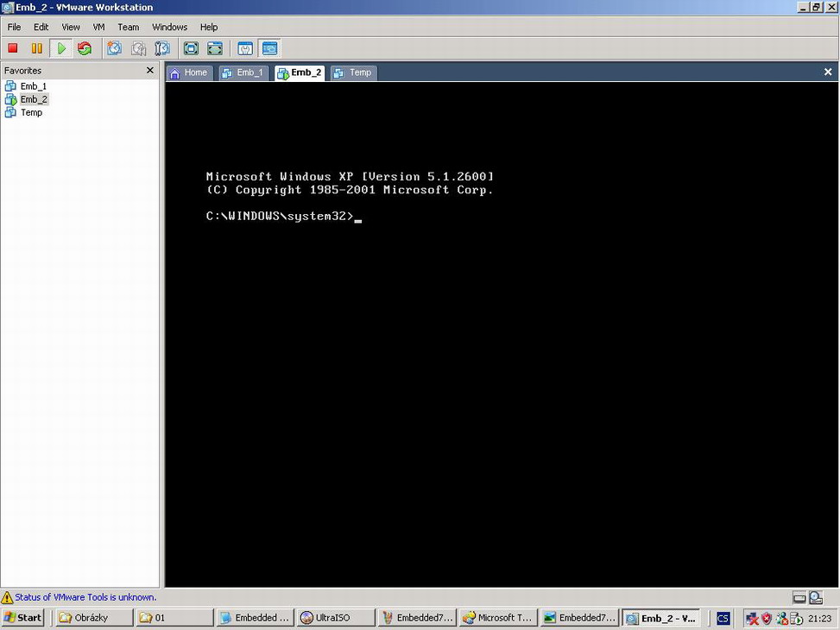Open the Windows menu
The height and width of the screenshot is (630, 840).
[x=169, y=27]
